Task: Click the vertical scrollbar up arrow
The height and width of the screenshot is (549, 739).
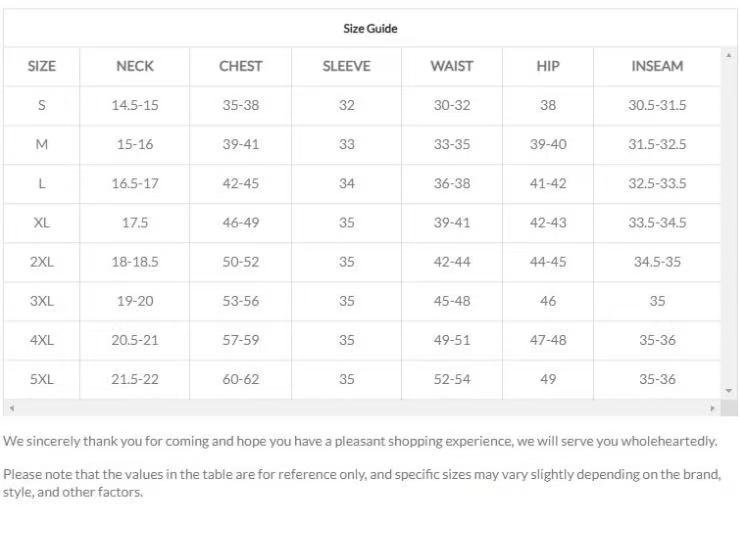Action: pyautogui.click(x=728, y=55)
